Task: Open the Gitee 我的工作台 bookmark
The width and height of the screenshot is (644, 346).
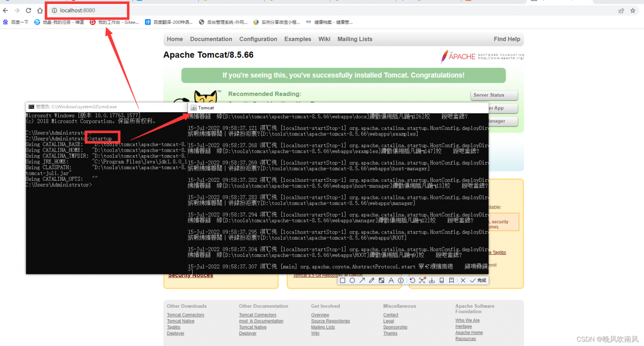Action: tap(114, 22)
